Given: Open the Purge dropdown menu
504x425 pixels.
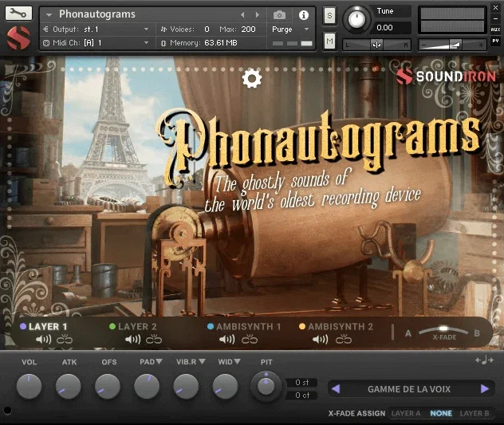Looking at the screenshot, I should pyautogui.click(x=290, y=30).
